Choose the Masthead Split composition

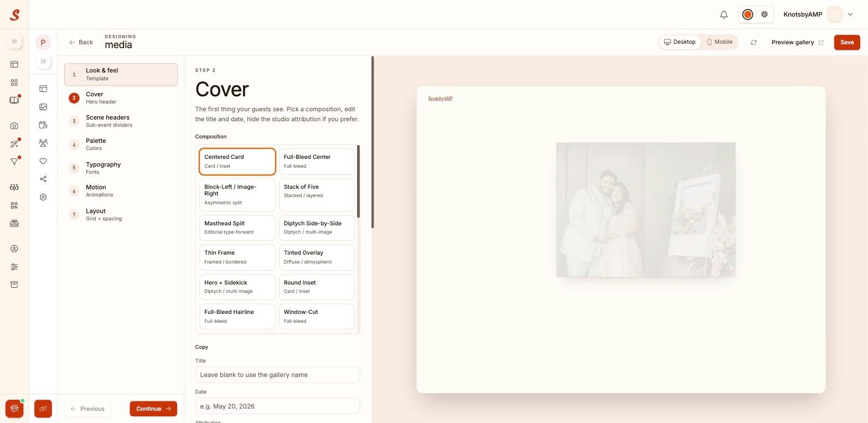coord(237,228)
